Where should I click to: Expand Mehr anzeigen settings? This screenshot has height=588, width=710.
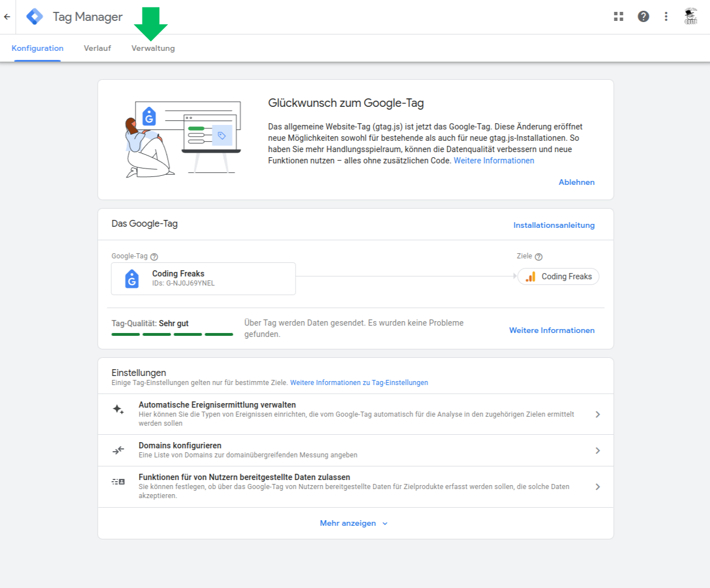(354, 523)
